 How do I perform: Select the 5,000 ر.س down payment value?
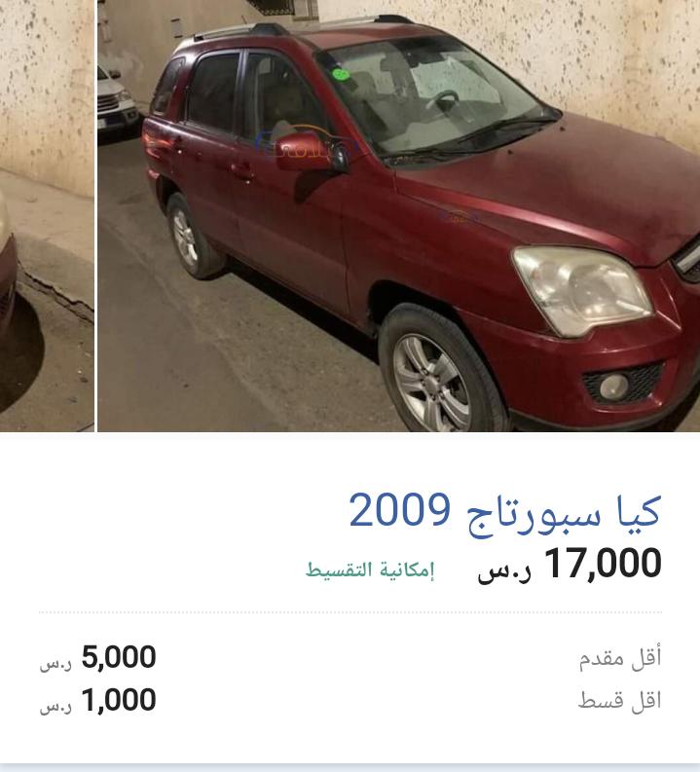click(x=98, y=658)
